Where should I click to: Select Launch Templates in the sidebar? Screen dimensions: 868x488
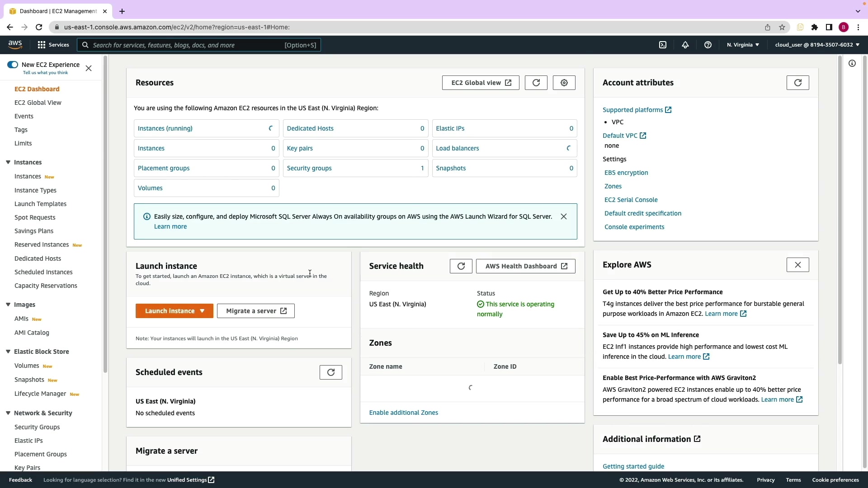40,204
